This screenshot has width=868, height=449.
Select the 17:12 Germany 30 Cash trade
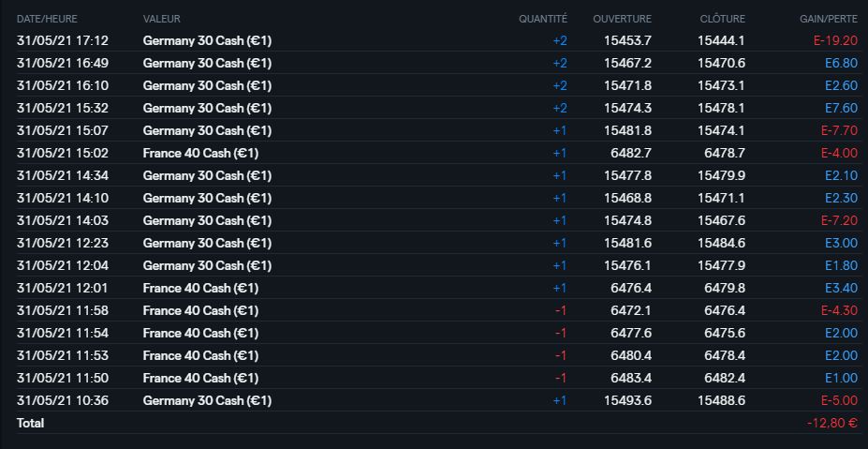click(207, 40)
